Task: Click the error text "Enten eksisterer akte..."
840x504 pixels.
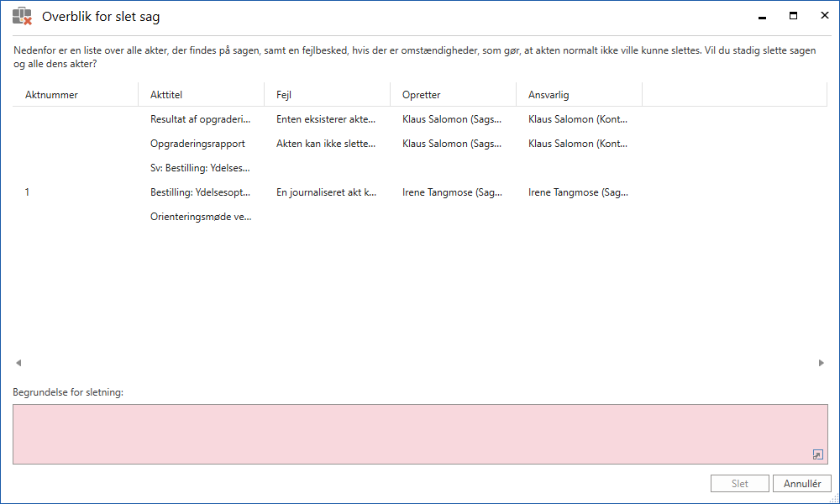Action: tap(326, 119)
